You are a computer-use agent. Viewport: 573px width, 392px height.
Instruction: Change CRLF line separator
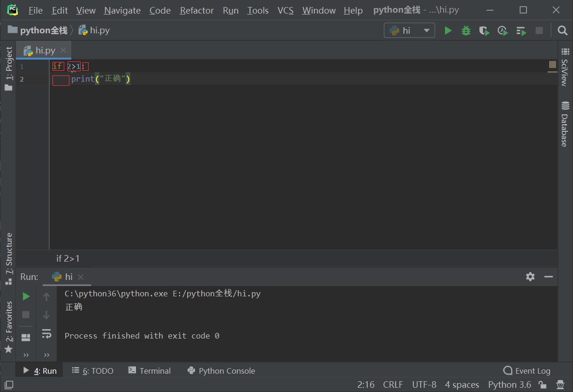393,384
